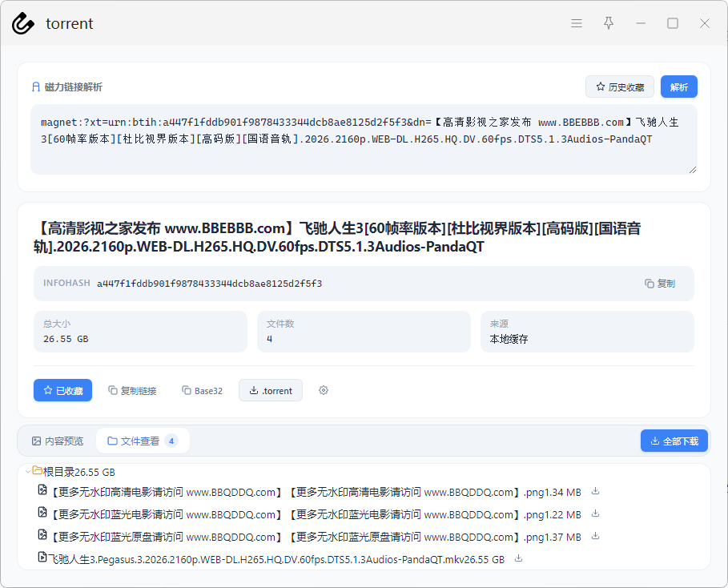The height and width of the screenshot is (588, 728).
Task: Open 历史收藏 favorites history
Action: 620,87
